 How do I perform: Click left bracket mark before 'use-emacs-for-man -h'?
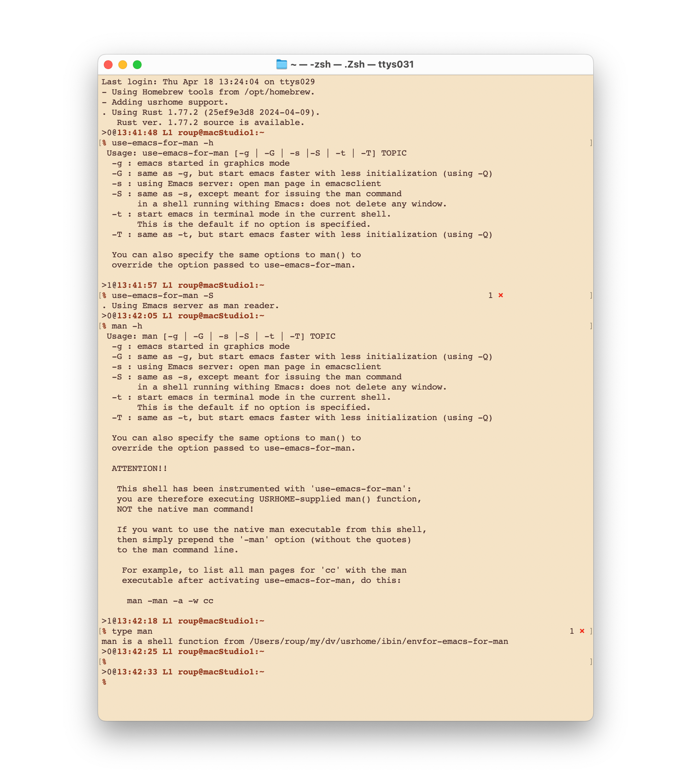(100, 143)
